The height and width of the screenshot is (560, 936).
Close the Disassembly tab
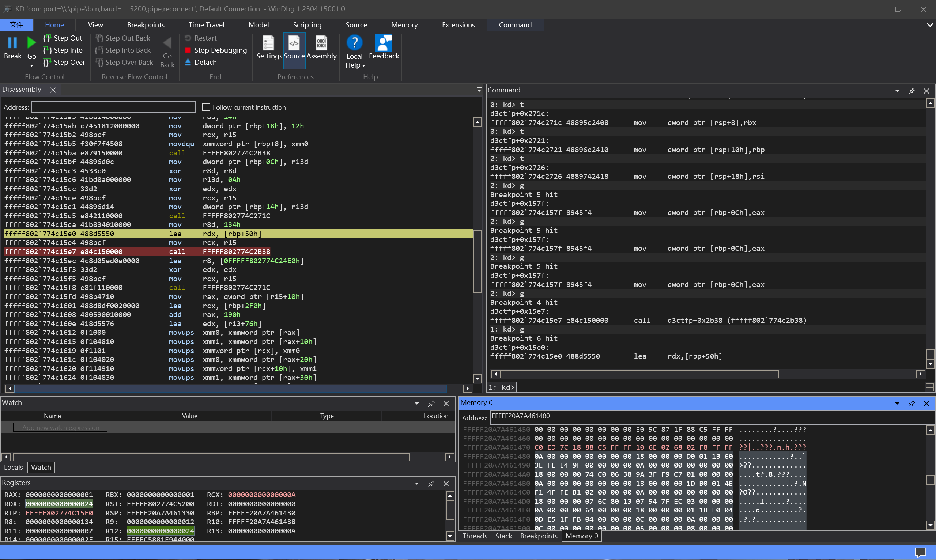(x=53, y=90)
